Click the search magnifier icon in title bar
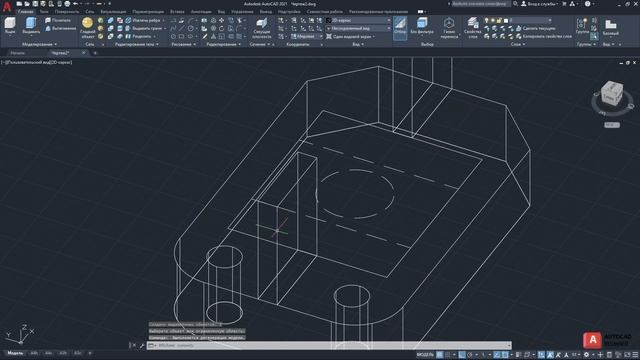 pyautogui.click(x=516, y=4)
